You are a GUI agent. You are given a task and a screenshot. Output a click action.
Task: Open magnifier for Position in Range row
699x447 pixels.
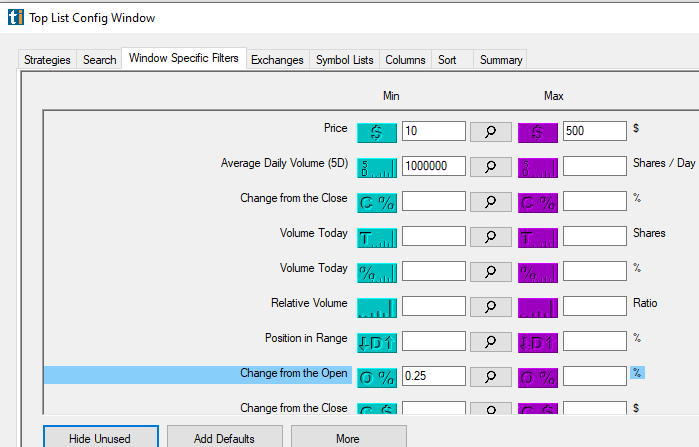491,342
